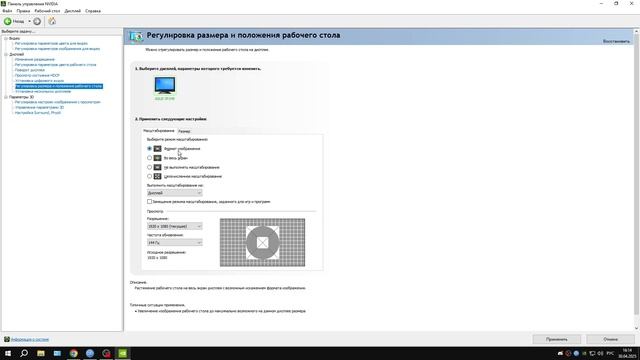Select the Во весь экран scaling mode

pos(149,158)
